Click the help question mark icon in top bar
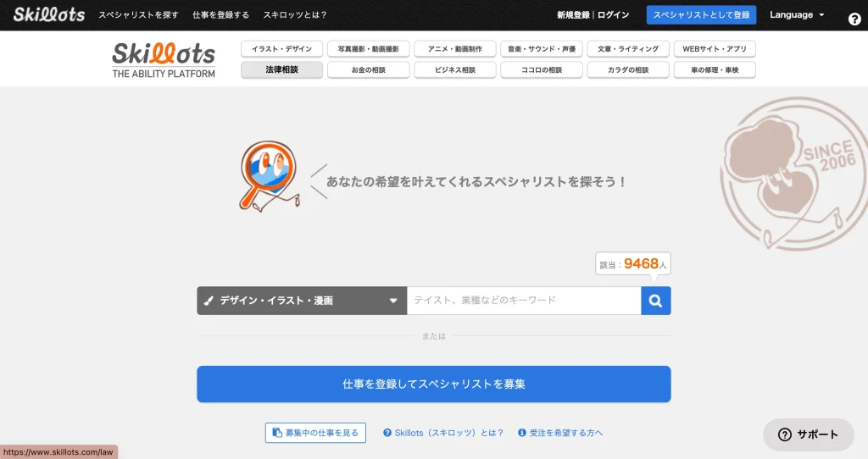Screen dimensions: 868x459 (x=854, y=19)
